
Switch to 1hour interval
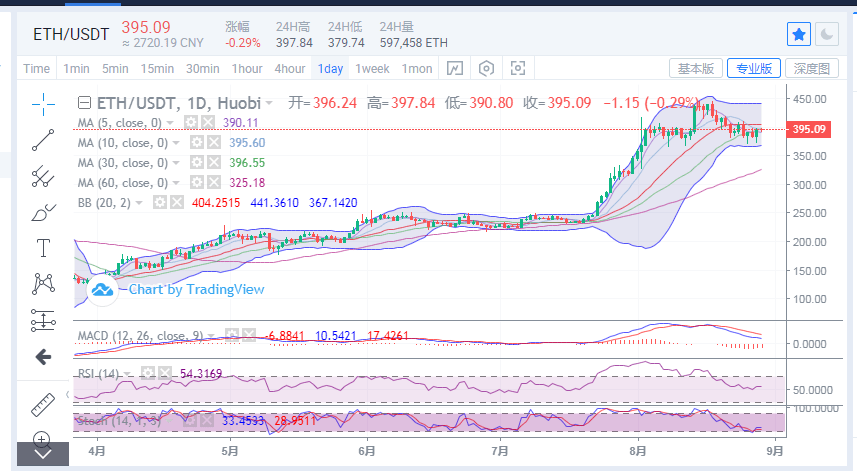[x=247, y=69]
